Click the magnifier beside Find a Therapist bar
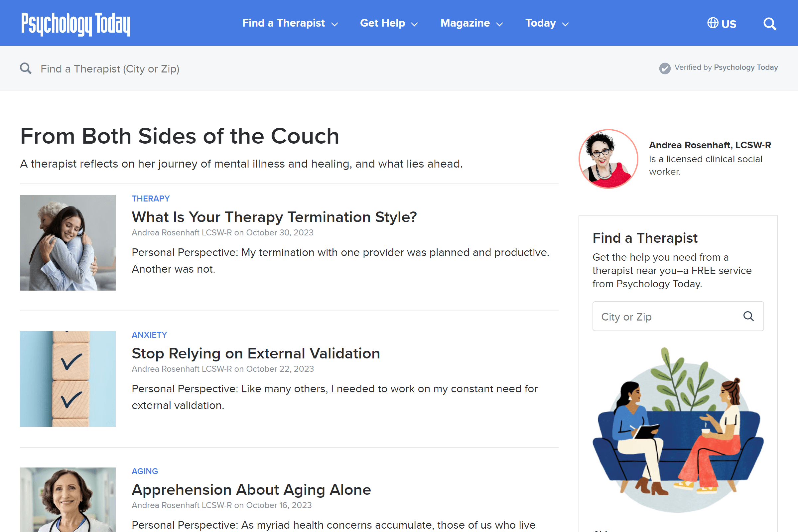 [x=26, y=68]
